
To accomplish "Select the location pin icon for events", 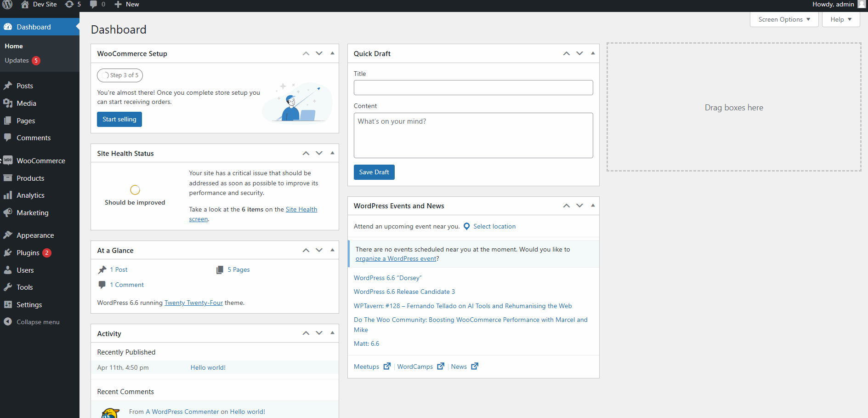I will (x=466, y=226).
